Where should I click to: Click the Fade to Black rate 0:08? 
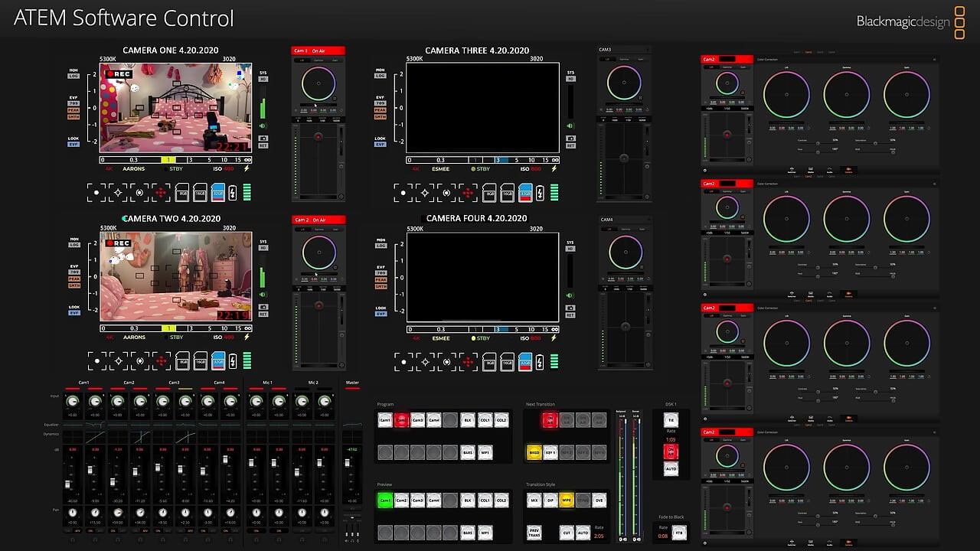[x=663, y=536]
